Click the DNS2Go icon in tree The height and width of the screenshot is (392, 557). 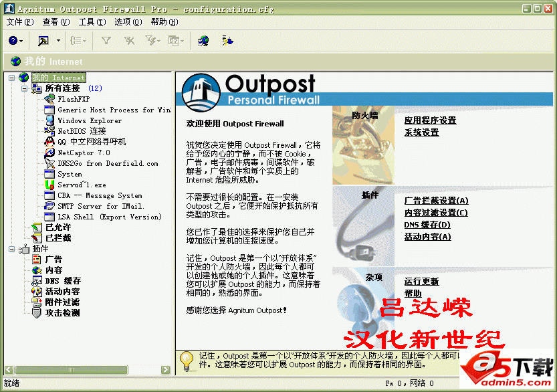pos(49,163)
